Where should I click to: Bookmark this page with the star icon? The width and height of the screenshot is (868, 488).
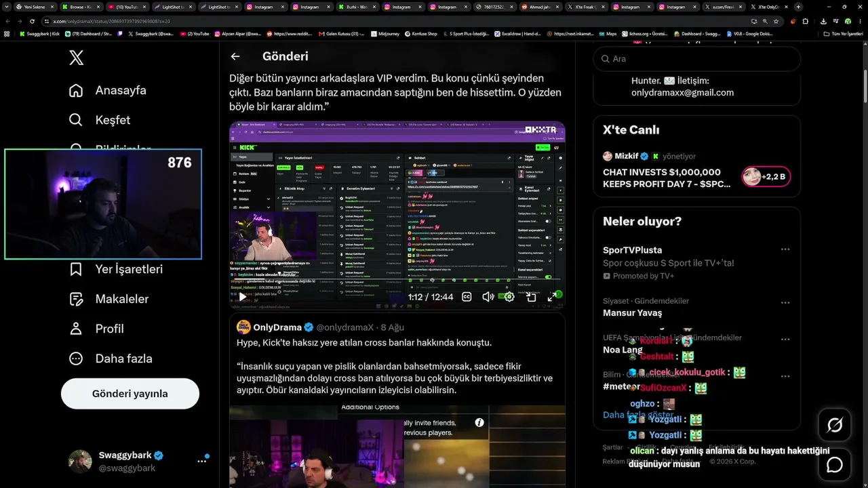pos(776,21)
